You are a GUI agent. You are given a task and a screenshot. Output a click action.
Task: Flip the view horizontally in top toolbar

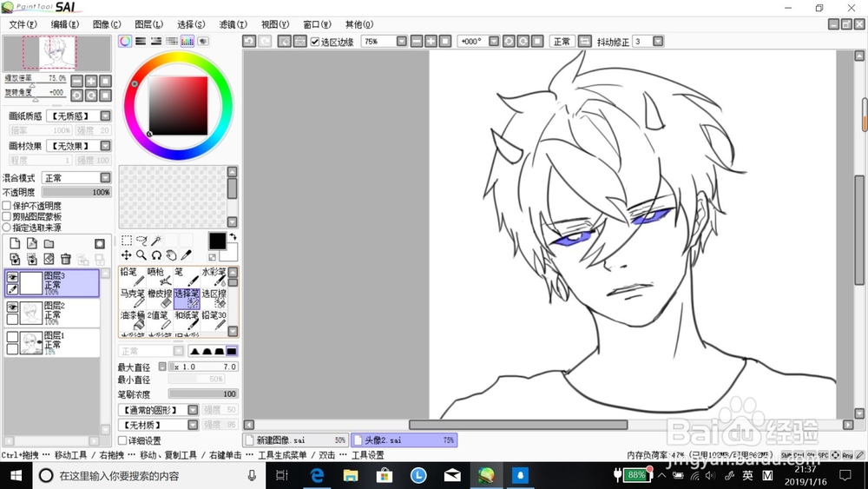584,42
